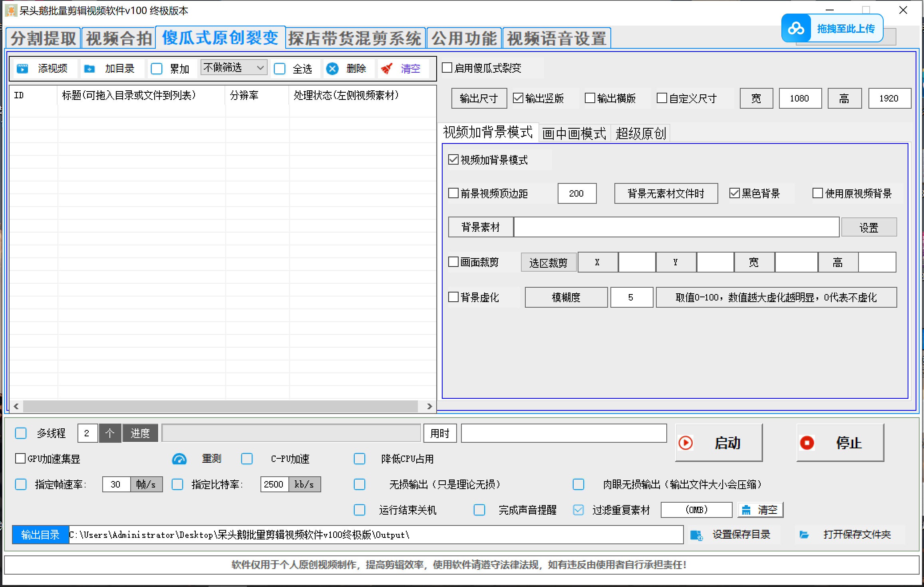Click the left arrow of the horizontal scrollbar
This screenshot has width=924, height=587.
16,406
